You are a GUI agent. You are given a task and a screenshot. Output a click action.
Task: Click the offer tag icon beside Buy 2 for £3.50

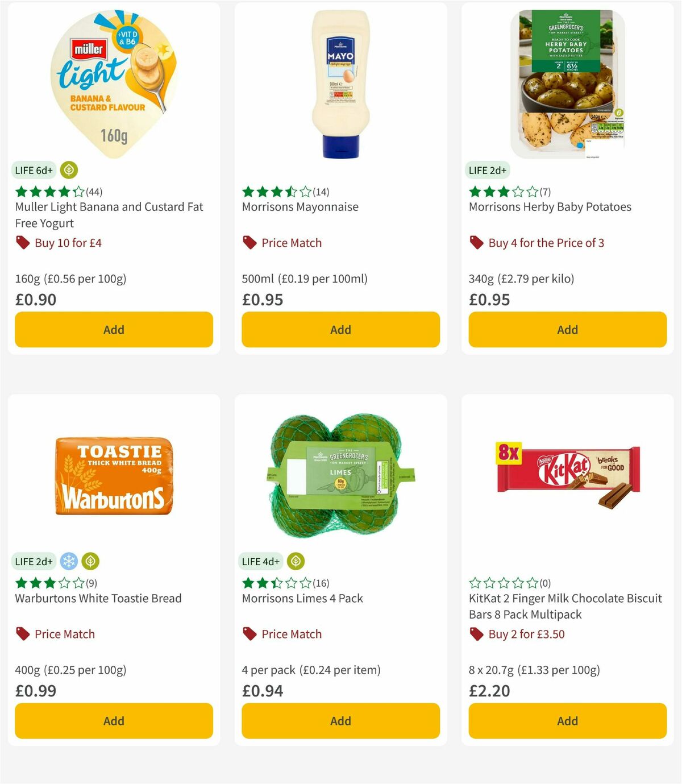pos(475,634)
